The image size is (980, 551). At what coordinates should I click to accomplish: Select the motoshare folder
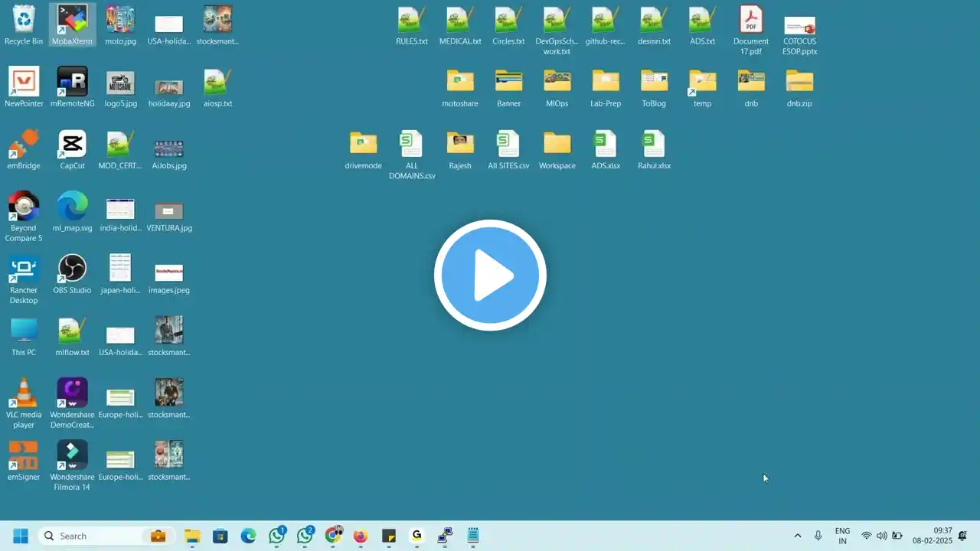pyautogui.click(x=460, y=87)
